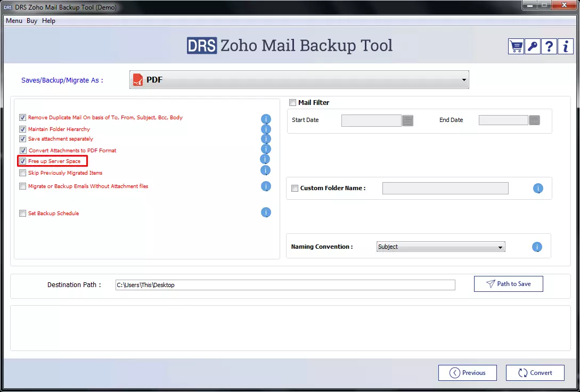Viewport: 580px width, 392px height.
Task: Open the shopping cart buy icon
Action: [x=516, y=46]
